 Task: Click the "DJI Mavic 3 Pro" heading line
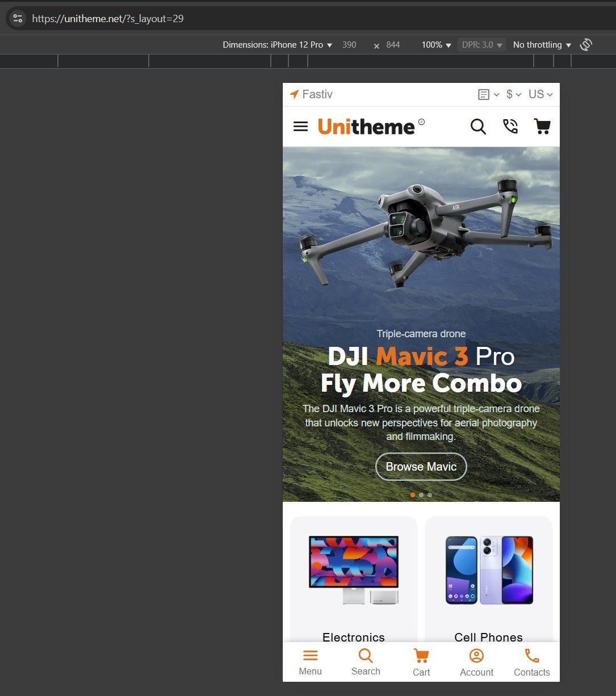[x=421, y=357]
